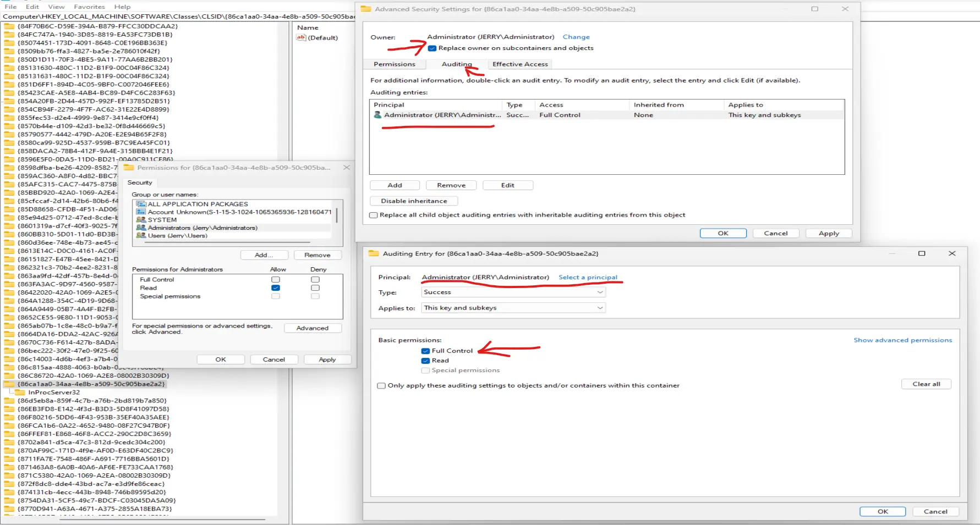980x525 pixels.
Task: Click Remove in Advanced Security Settings
Action: pos(451,185)
